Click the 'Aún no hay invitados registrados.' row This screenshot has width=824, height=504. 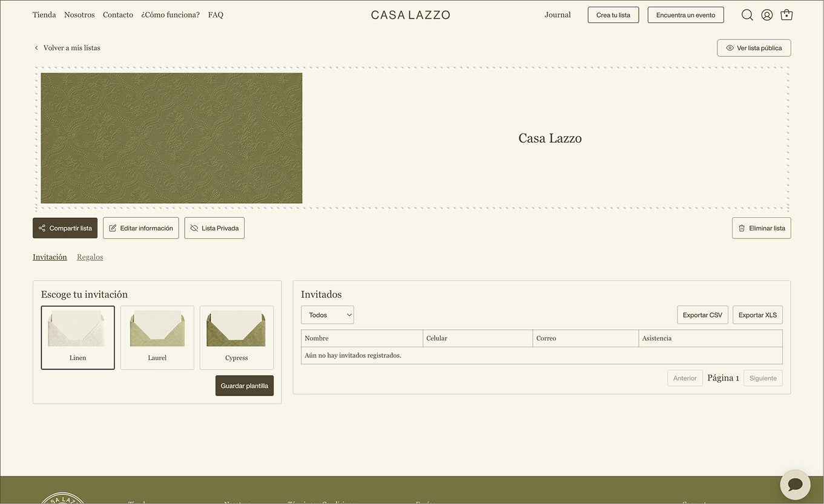(x=542, y=355)
